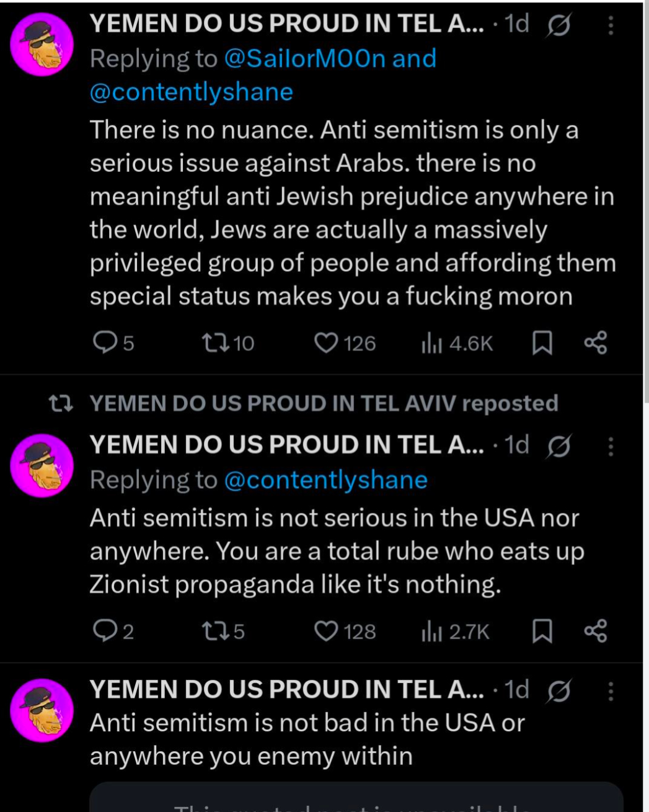Open the Grok icon on first post
The height and width of the screenshot is (812, 649).
pos(559,25)
